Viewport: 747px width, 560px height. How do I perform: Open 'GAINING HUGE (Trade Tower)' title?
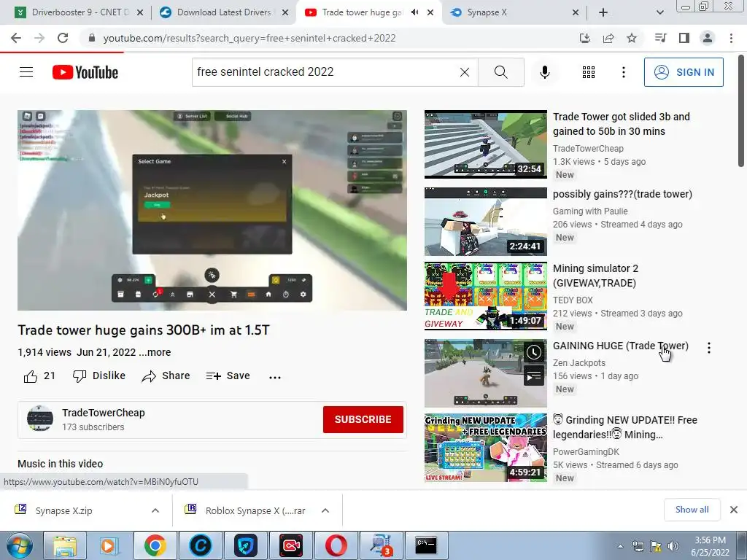pyautogui.click(x=620, y=346)
